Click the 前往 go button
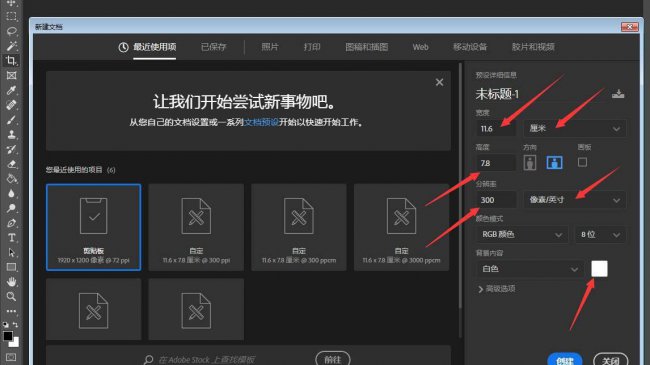The height and width of the screenshot is (365, 650). tap(332, 359)
